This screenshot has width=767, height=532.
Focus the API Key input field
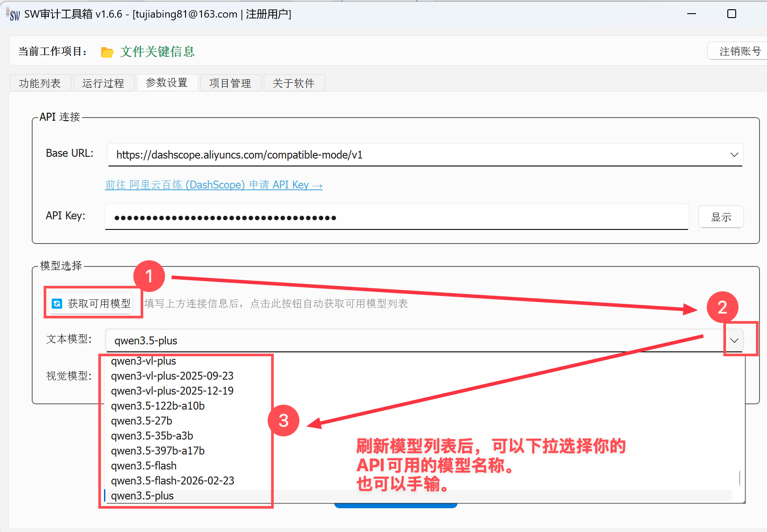[x=396, y=217]
